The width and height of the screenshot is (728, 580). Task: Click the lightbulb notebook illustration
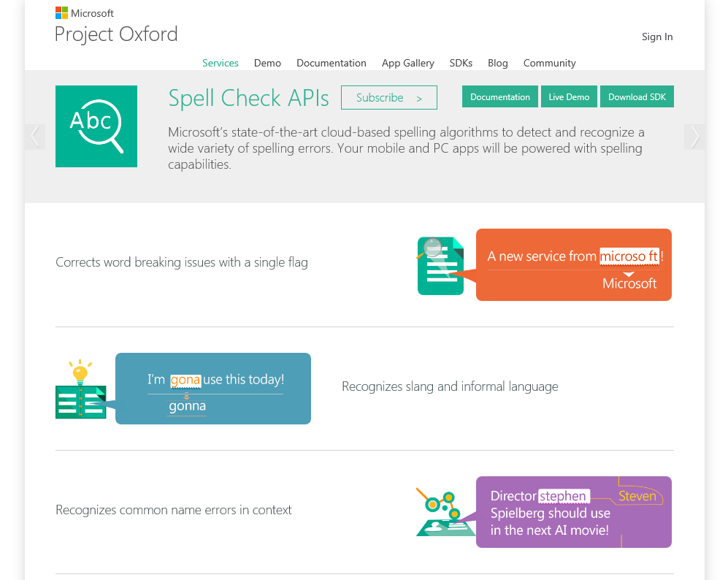[81, 390]
